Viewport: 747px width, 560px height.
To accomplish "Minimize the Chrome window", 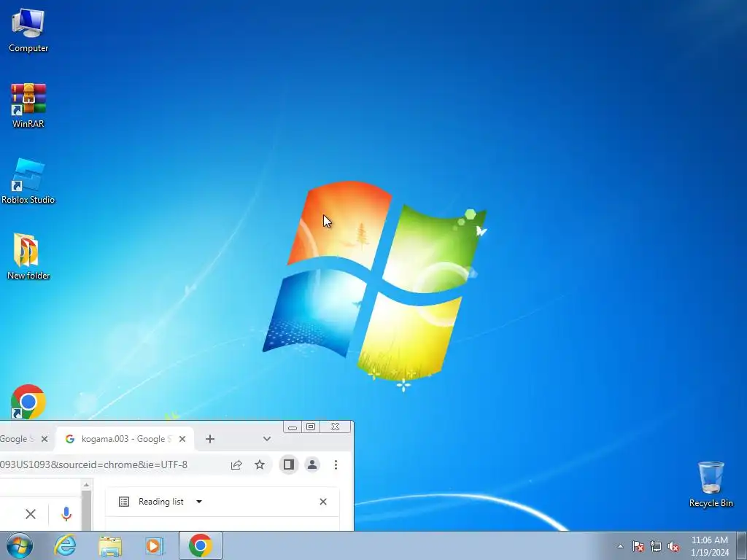I will [x=293, y=427].
